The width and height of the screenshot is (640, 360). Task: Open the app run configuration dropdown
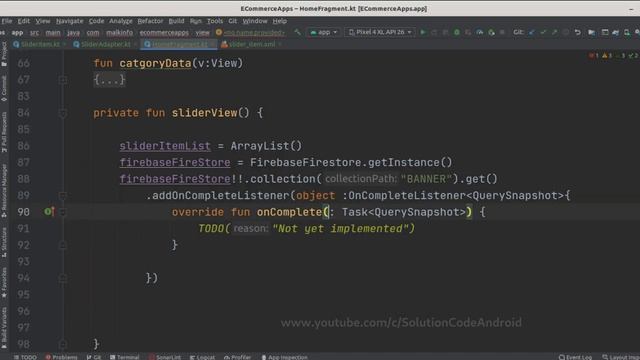point(324,32)
